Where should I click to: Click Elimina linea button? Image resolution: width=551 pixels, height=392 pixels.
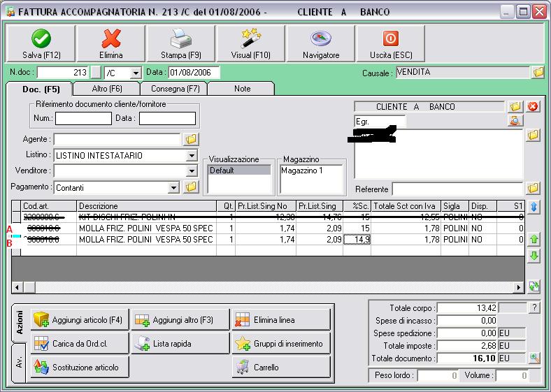281,319
